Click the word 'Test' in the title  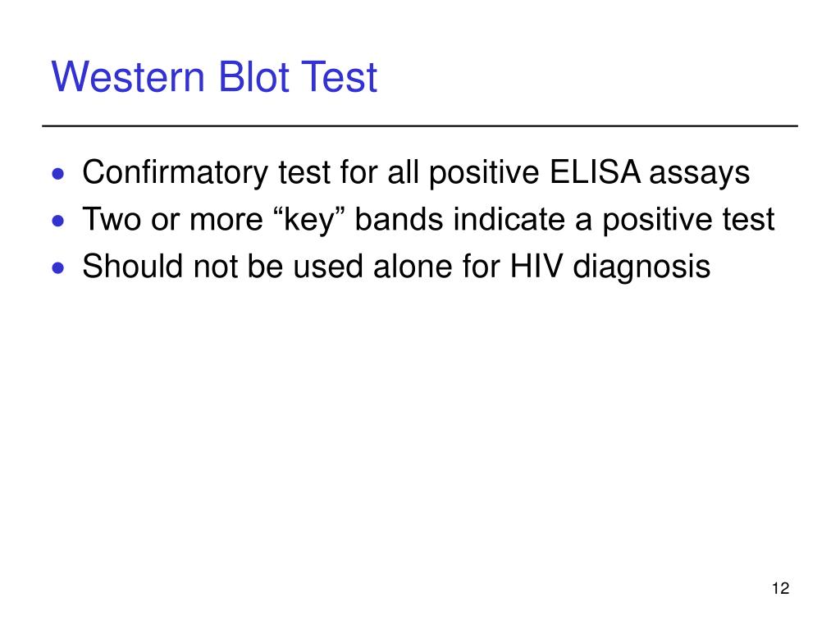click(339, 78)
